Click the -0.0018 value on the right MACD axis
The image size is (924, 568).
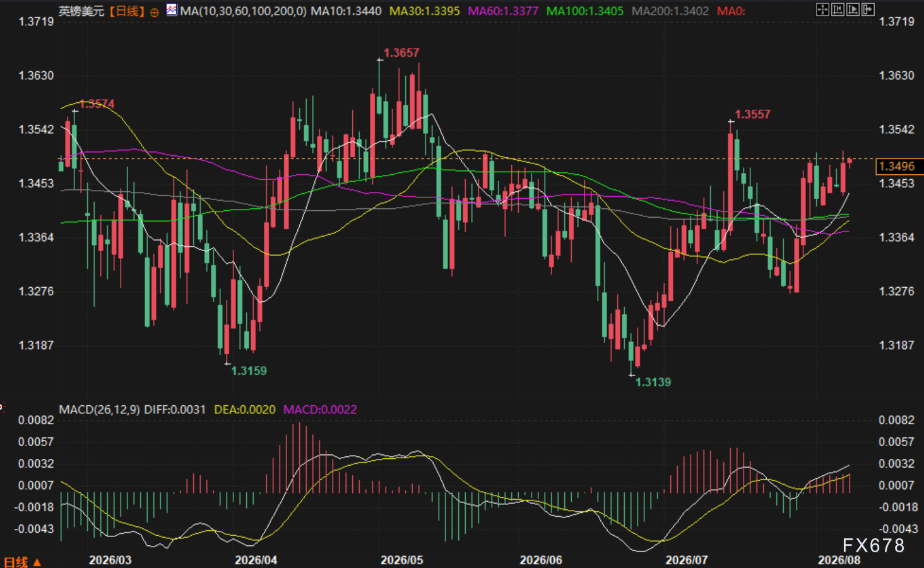(x=898, y=507)
